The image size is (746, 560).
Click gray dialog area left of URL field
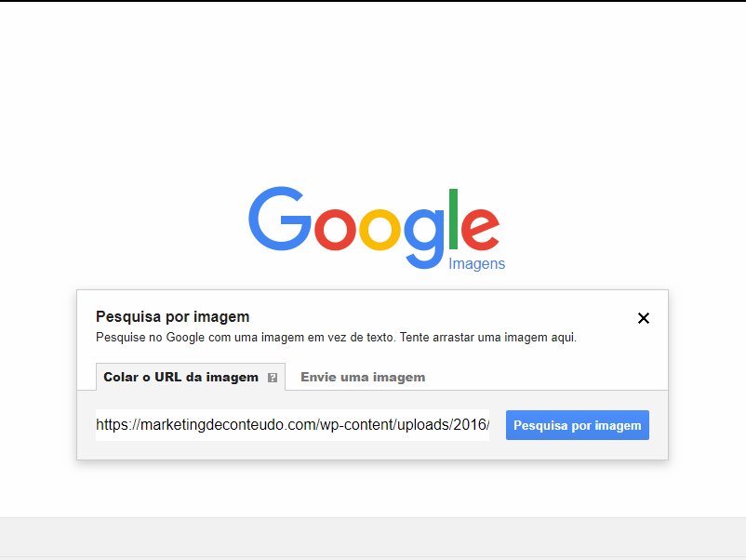(87, 425)
